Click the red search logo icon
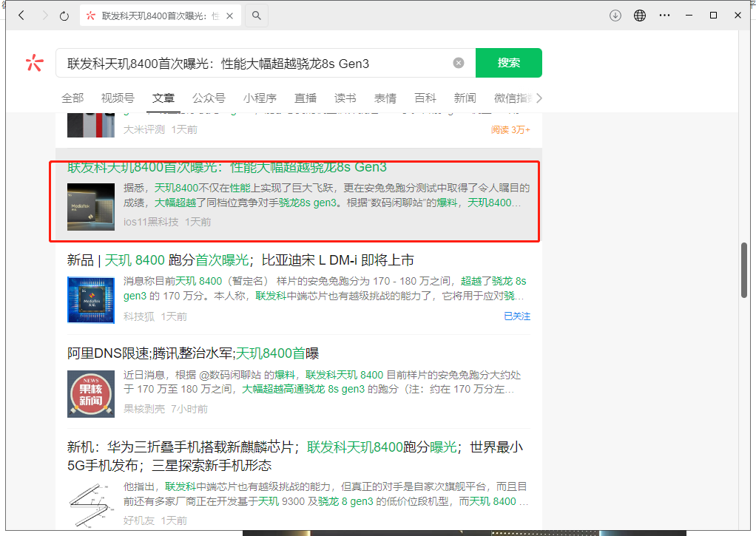Image resolution: width=756 pixels, height=536 pixels. (x=35, y=63)
